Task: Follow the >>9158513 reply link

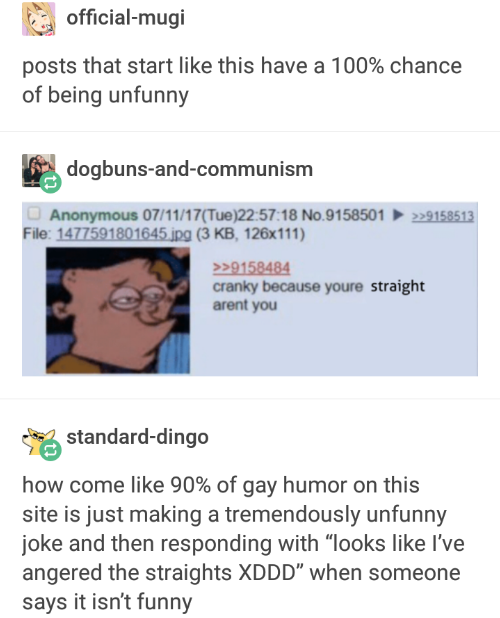Action: click(442, 216)
